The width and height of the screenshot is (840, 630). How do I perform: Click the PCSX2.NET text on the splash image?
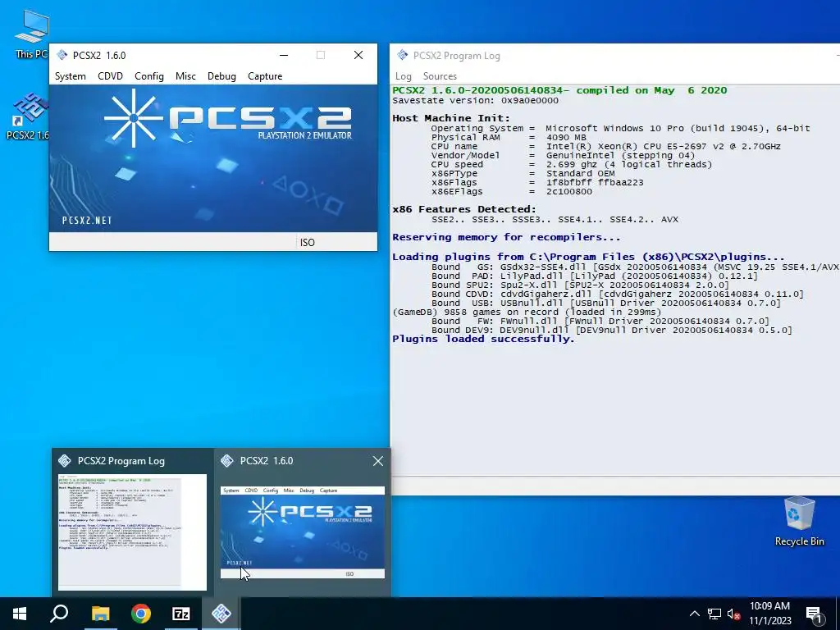tap(87, 220)
